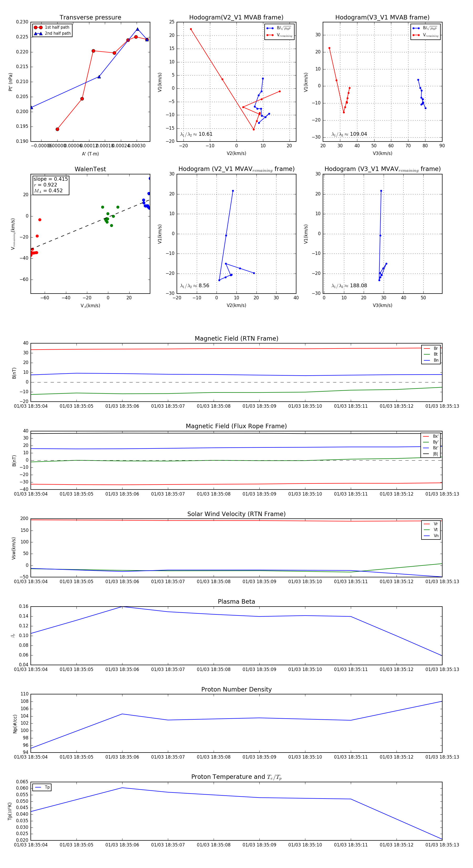Click the Transverse pressure plot title
The height and width of the screenshot is (868, 473).
(90, 17)
